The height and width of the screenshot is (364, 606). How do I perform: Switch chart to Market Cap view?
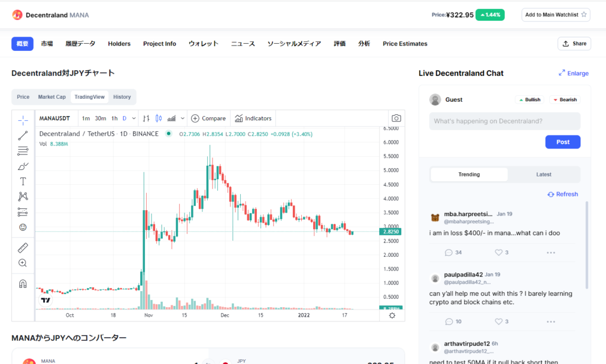[52, 97]
